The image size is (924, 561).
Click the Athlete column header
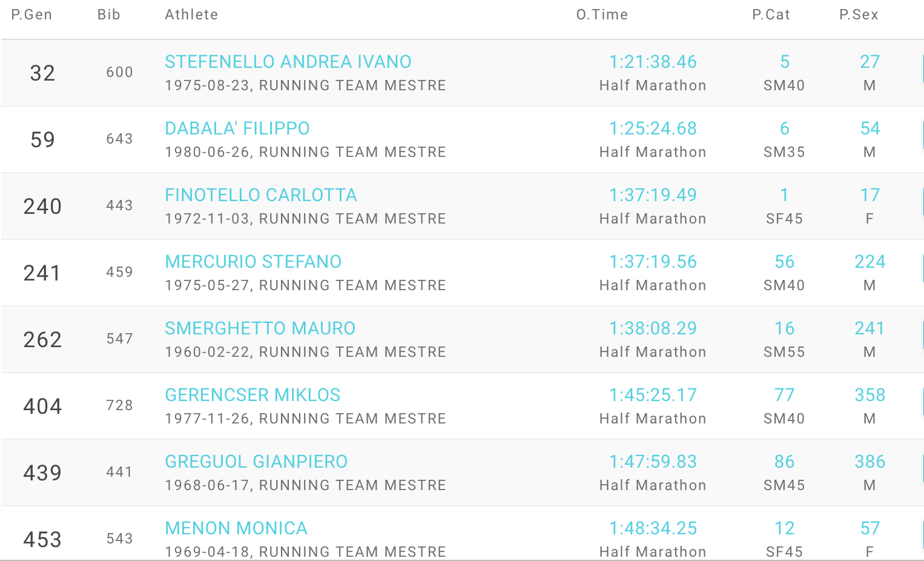point(191,15)
